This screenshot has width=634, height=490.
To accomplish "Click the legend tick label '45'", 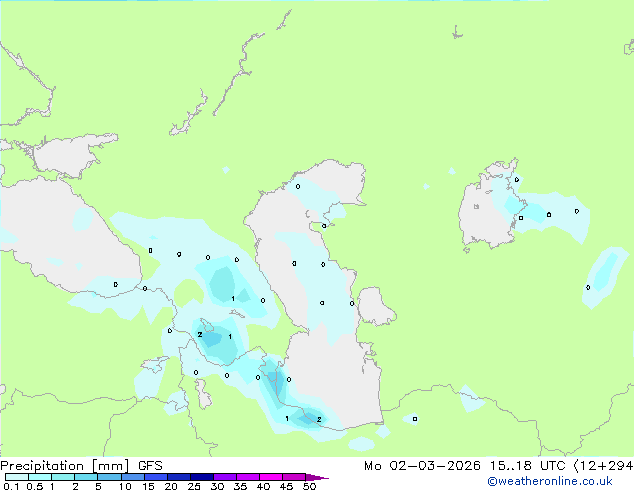I will tap(286, 486).
